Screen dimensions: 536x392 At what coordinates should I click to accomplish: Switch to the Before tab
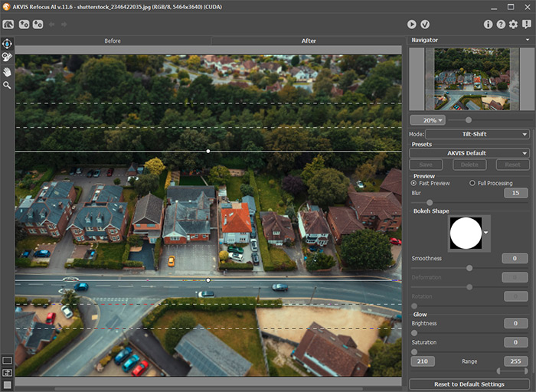113,41
